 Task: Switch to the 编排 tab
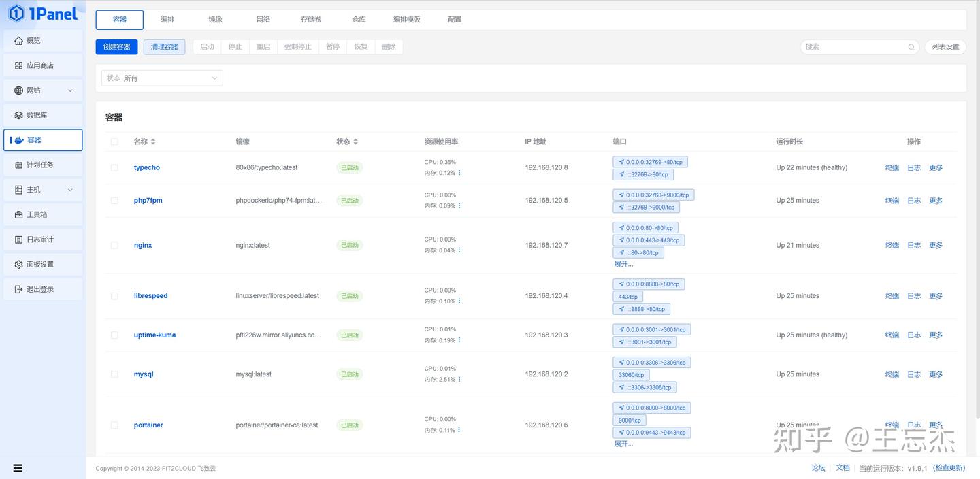pos(167,20)
